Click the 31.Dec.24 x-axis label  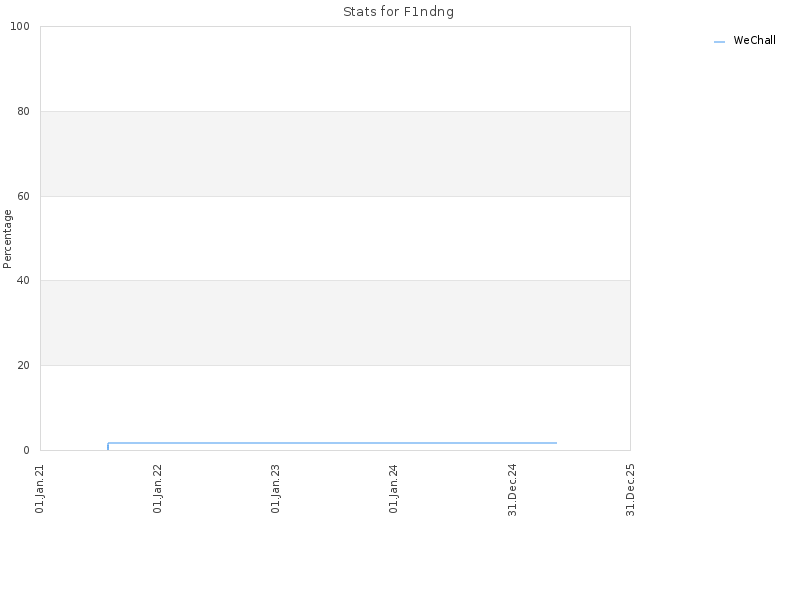point(513,490)
